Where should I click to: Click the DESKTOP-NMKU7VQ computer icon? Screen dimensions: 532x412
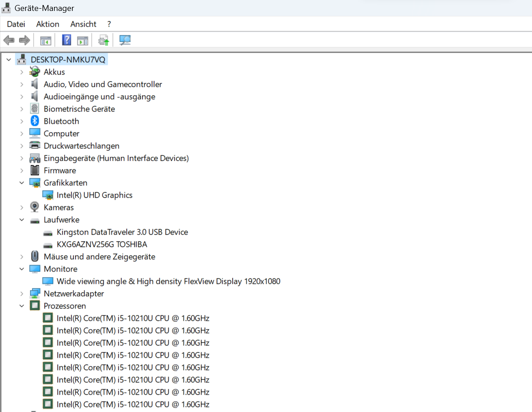point(22,59)
